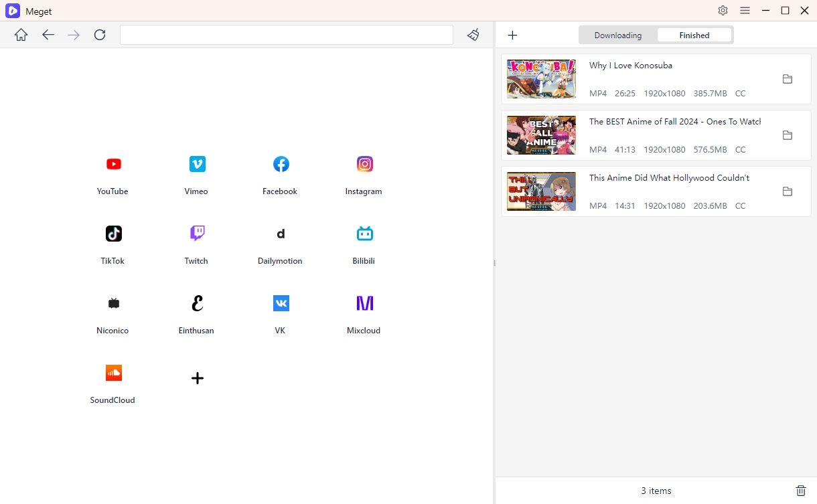The height and width of the screenshot is (504, 817).
Task: Add a new site shortcut with plus tile
Action: click(197, 378)
